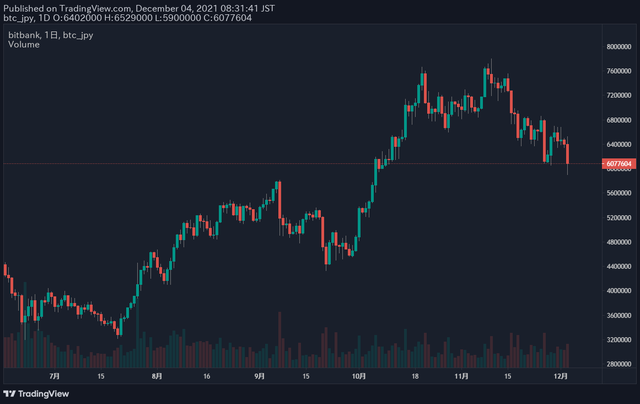Select the 12月 date axis marker

(x=561, y=376)
